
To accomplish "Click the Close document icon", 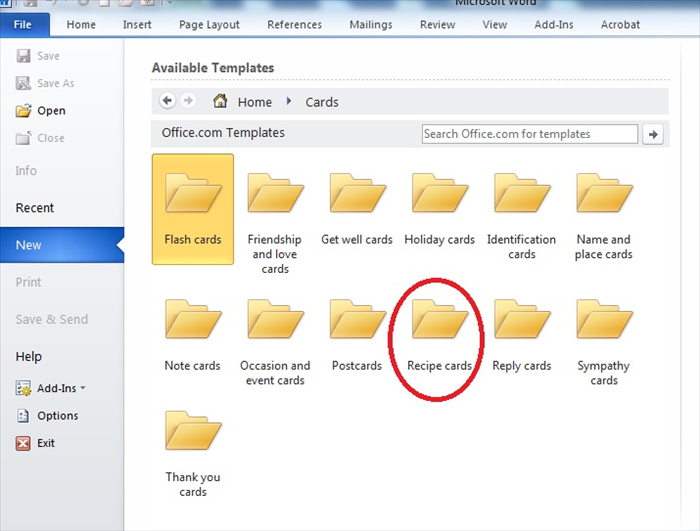I will tap(23, 138).
